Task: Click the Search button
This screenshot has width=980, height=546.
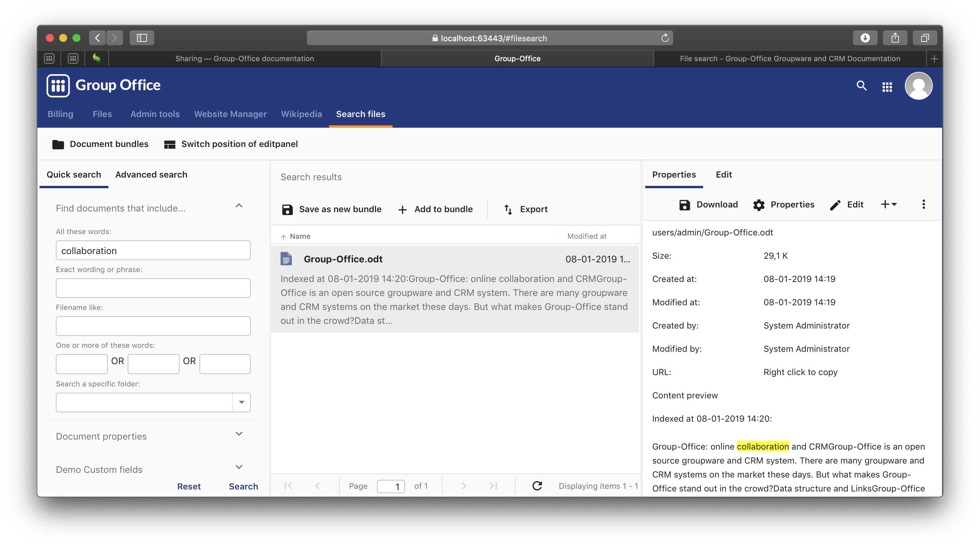Action: tap(243, 486)
